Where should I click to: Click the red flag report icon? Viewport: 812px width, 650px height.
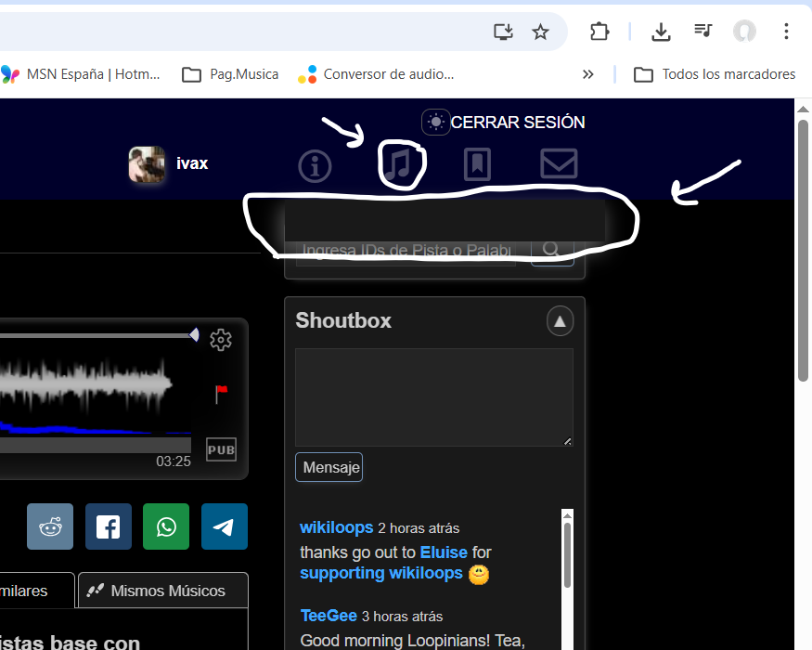(221, 394)
